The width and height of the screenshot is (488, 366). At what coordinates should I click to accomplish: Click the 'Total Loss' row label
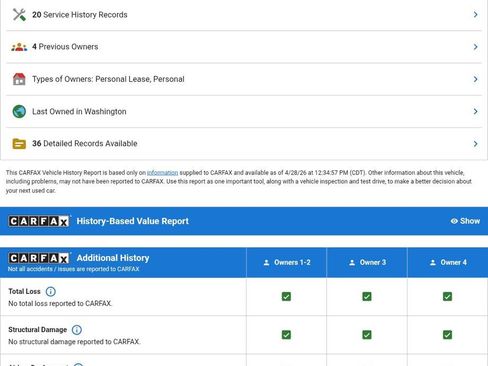tap(24, 291)
